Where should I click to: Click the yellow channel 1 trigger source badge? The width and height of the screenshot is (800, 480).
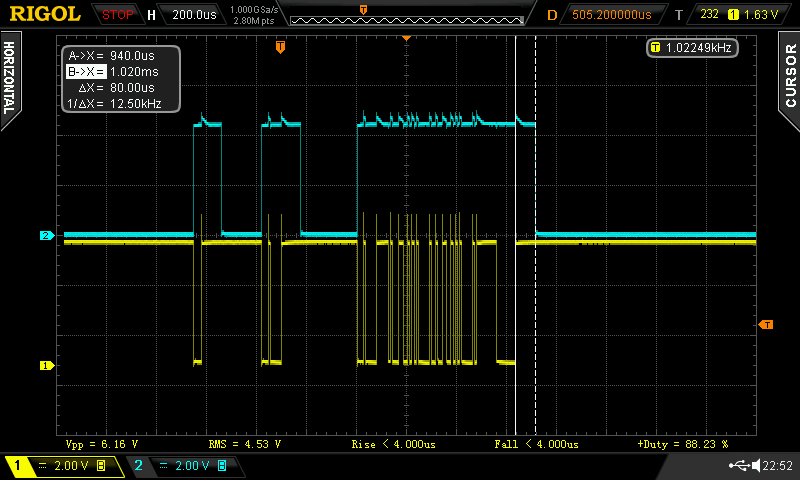tap(733, 15)
